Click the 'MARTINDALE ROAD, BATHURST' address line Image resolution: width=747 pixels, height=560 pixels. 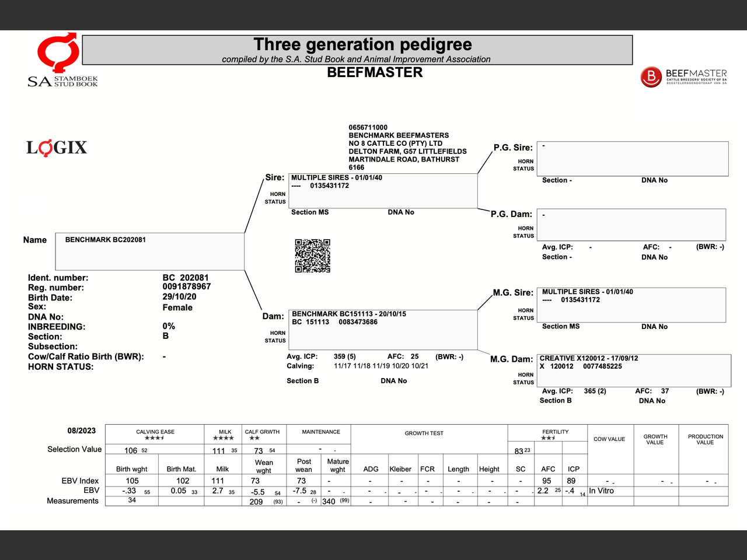(x=404, y=159)
